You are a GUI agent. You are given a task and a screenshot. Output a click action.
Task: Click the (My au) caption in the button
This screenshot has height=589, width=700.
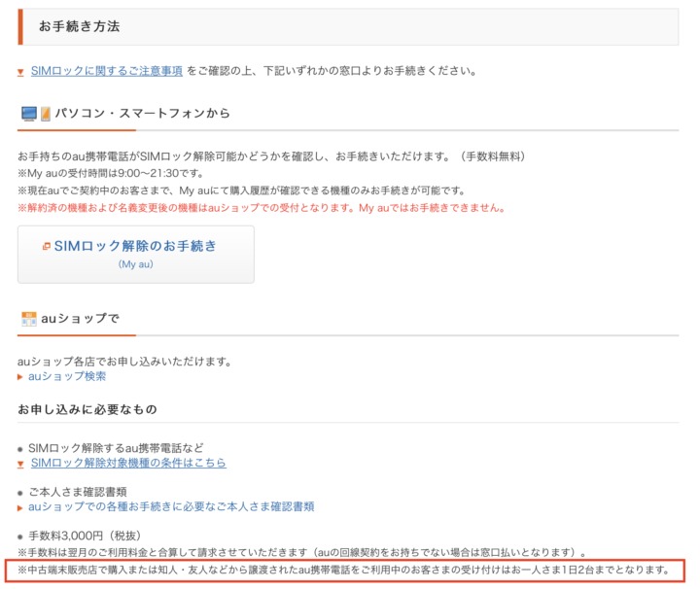(x=136, y=264)
